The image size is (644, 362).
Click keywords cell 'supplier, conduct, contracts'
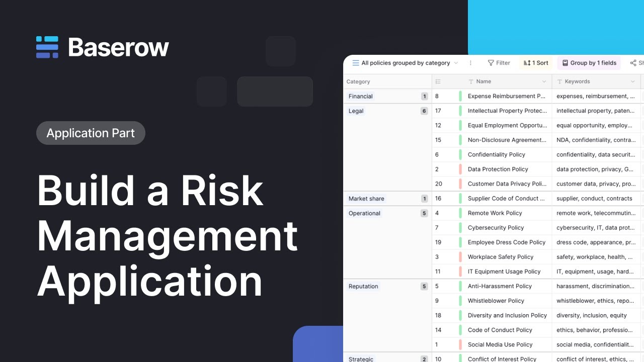coord(596,198)
